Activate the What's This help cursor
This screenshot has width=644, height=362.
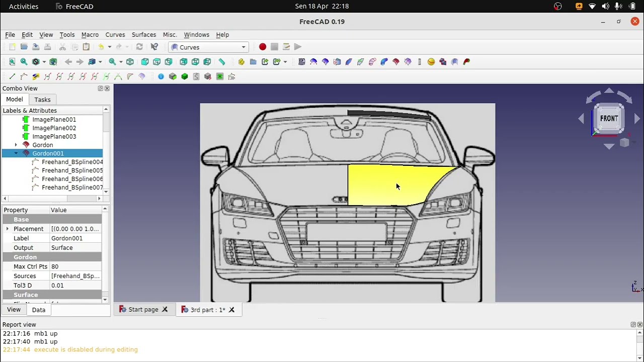pyautogui.click(x=154, y=47)
